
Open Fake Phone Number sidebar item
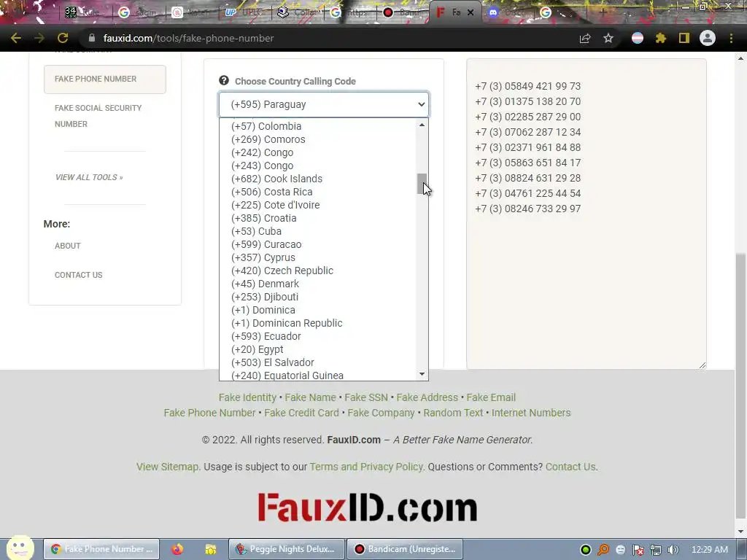(x=105, y=79)
